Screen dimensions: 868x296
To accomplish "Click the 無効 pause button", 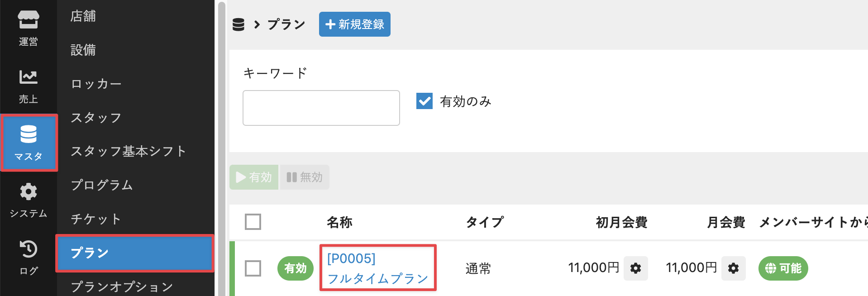I will [x=305, y=177].
